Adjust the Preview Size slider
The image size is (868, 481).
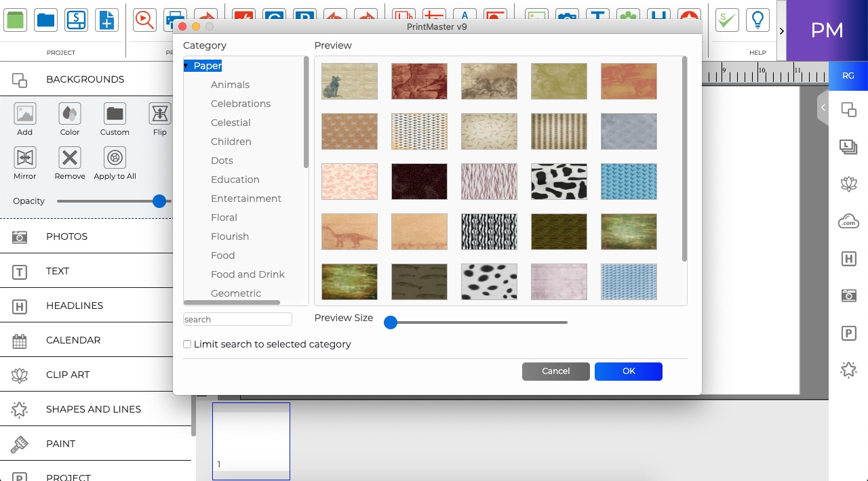391,322
